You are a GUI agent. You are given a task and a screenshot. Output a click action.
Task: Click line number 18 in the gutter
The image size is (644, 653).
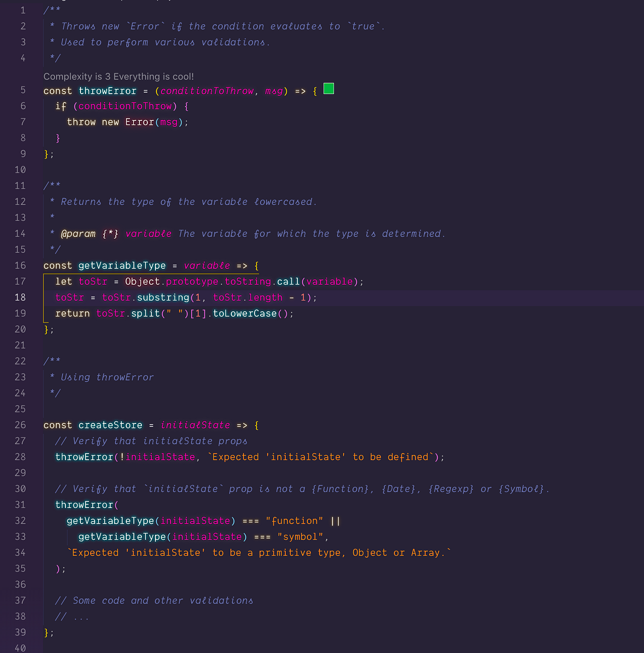(20, 297)
